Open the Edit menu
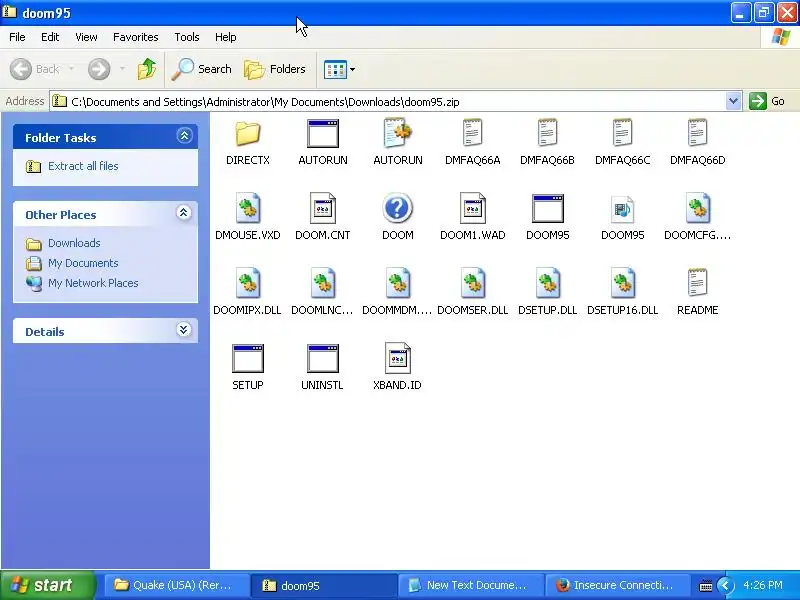 pos(50,37)
